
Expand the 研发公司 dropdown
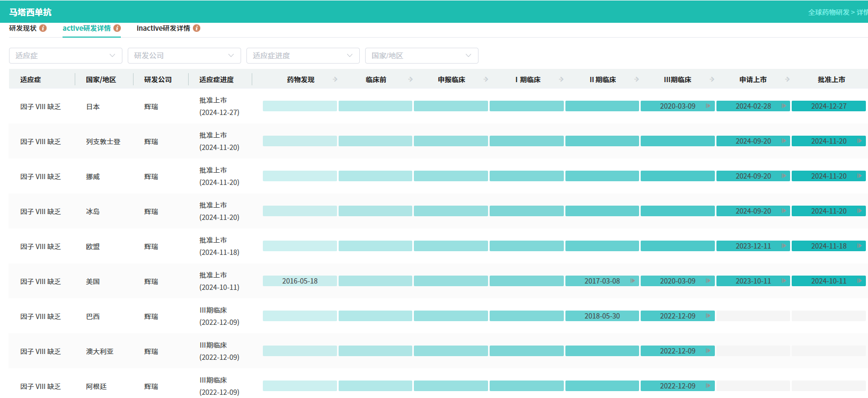click(184, 56)
